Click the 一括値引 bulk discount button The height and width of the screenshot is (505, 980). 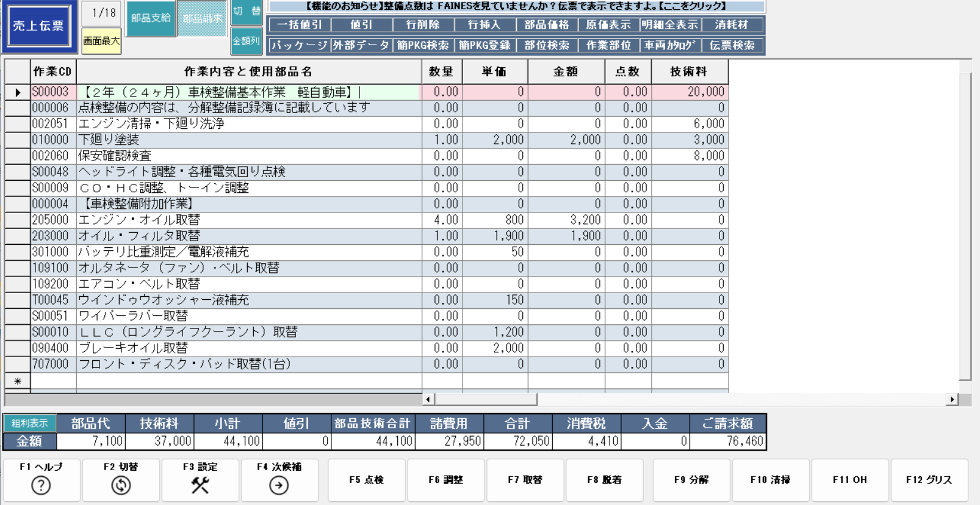click(x=299, y=25)
